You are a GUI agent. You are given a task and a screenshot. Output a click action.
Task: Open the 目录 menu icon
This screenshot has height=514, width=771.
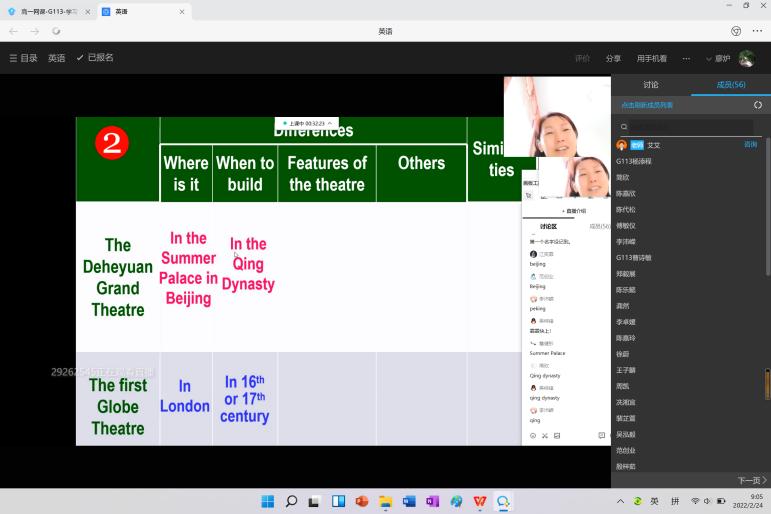click(13, 58)
